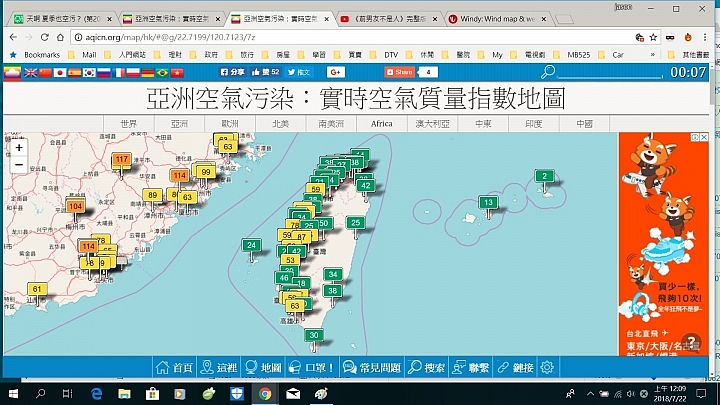This screenshot has width=720, height=405.
Task: Click the AQI marker 30 at Taiwan's south tip
Action: 314,335
